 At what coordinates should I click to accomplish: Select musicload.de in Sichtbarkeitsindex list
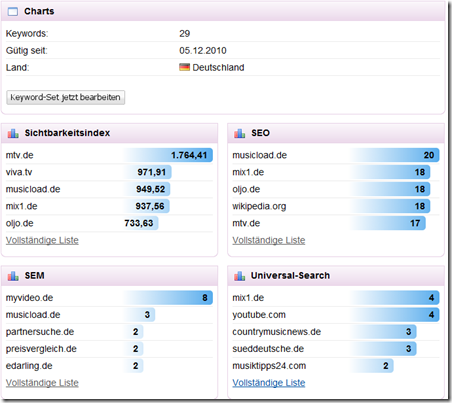(x=33, y=189)
